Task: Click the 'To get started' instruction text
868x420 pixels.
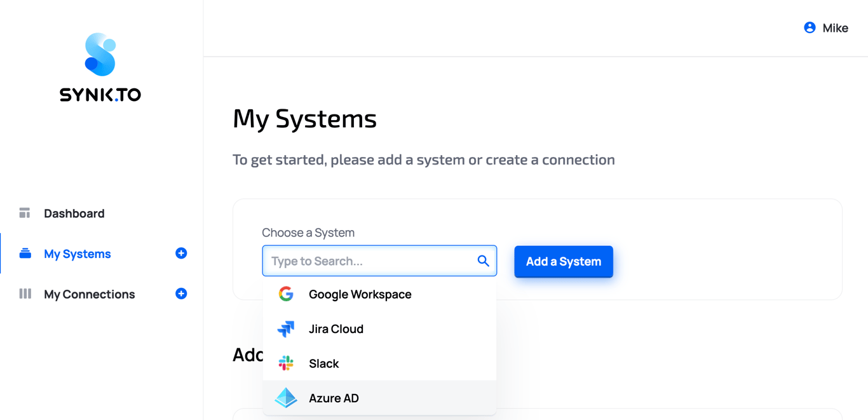Action: pyautogui.click(x=424, y=159)
